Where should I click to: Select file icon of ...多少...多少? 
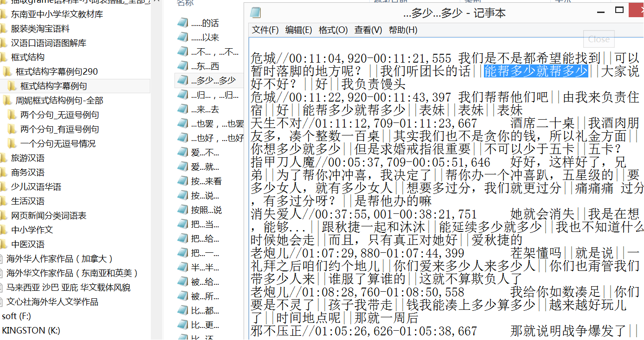(x=183, y=80)
